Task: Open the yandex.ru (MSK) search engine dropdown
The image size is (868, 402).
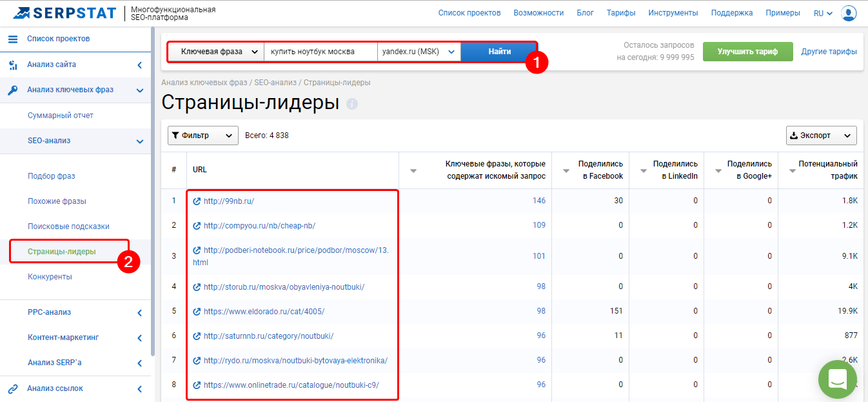Action: click(x=419, y=52)
